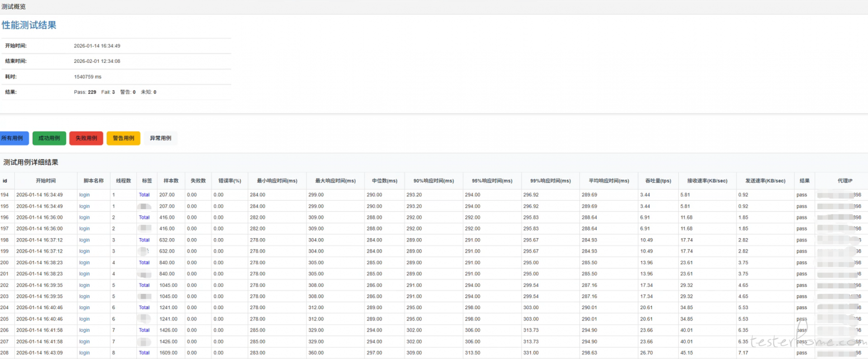
Task: Click the 吞吐量(tps) column header
Action: pos(658,181)
